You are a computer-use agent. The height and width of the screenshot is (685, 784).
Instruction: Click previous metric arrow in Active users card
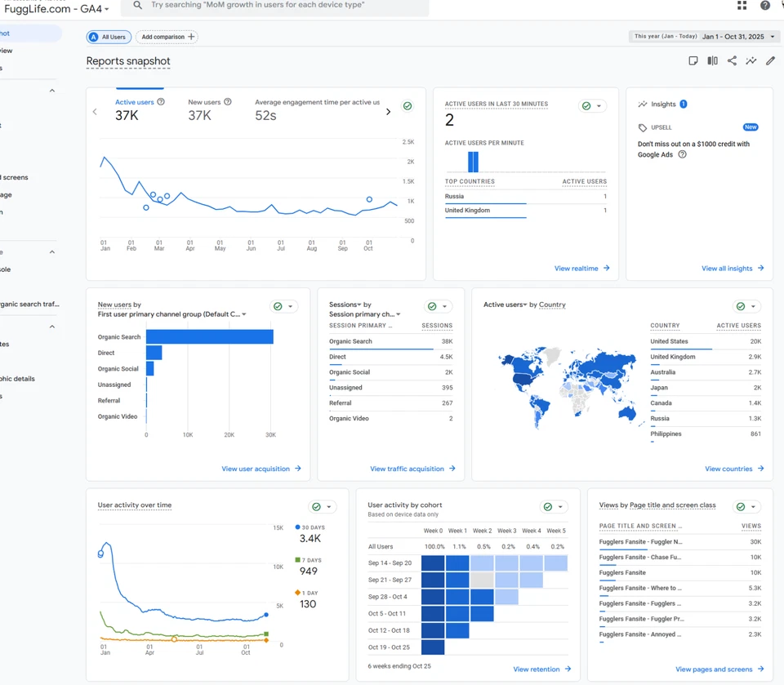coord(95,112)
